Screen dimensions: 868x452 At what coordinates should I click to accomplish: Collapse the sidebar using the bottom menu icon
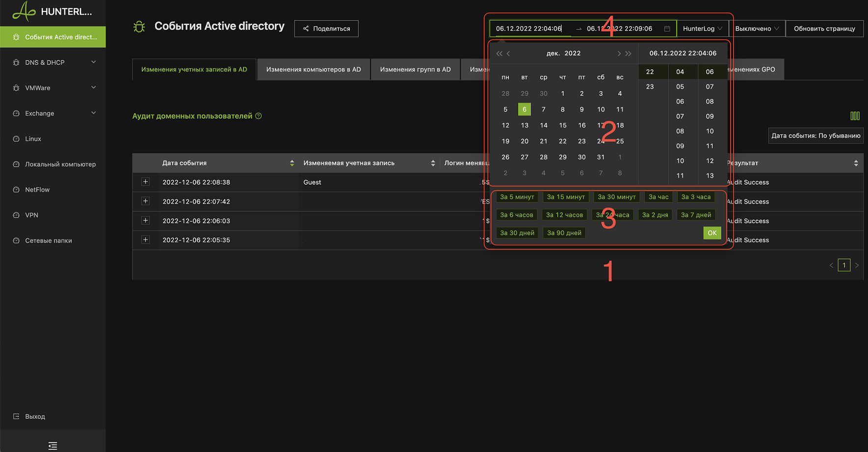53,446
